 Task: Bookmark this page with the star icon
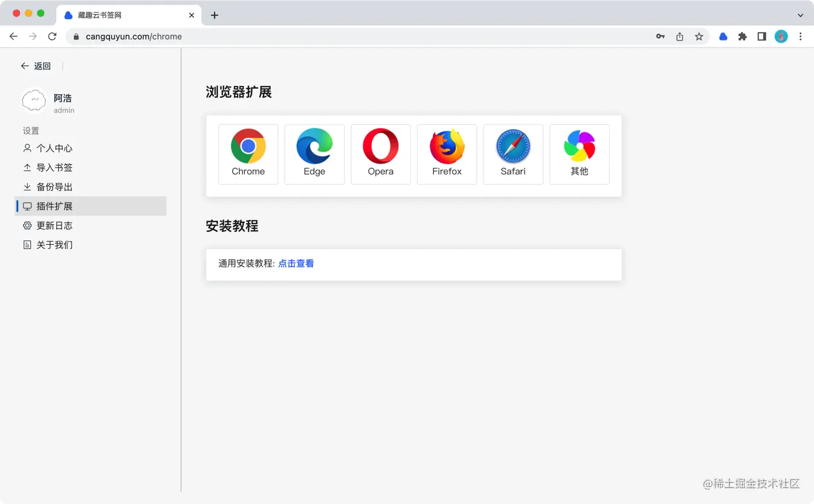699,36
